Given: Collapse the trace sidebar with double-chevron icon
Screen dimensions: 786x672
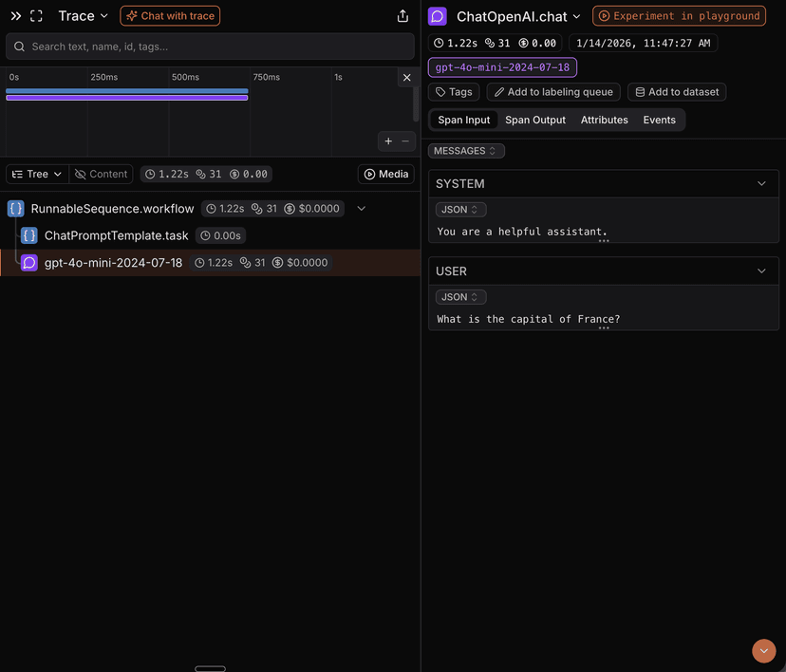Looking at the screenshot, I should 13,15.
